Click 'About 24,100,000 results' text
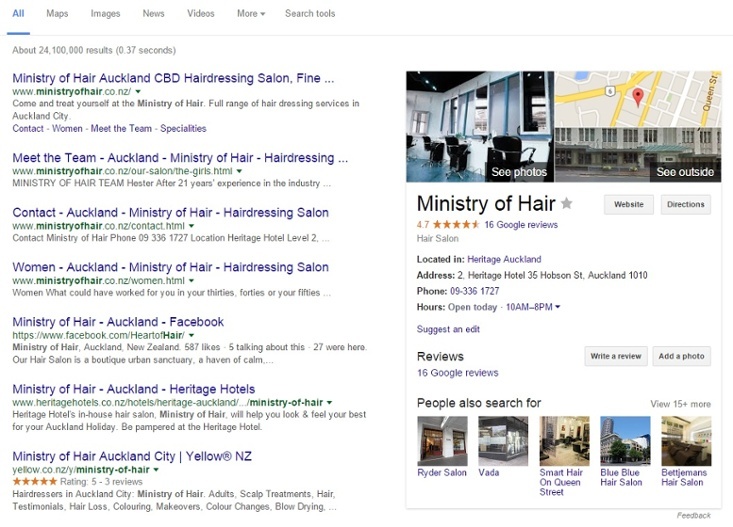 (x=62, y=50)
